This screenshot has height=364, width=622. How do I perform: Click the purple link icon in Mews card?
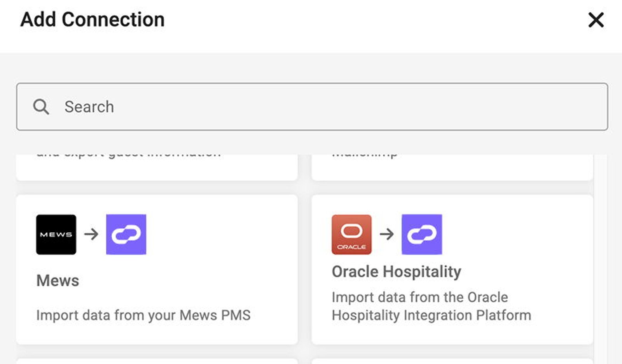126,234
